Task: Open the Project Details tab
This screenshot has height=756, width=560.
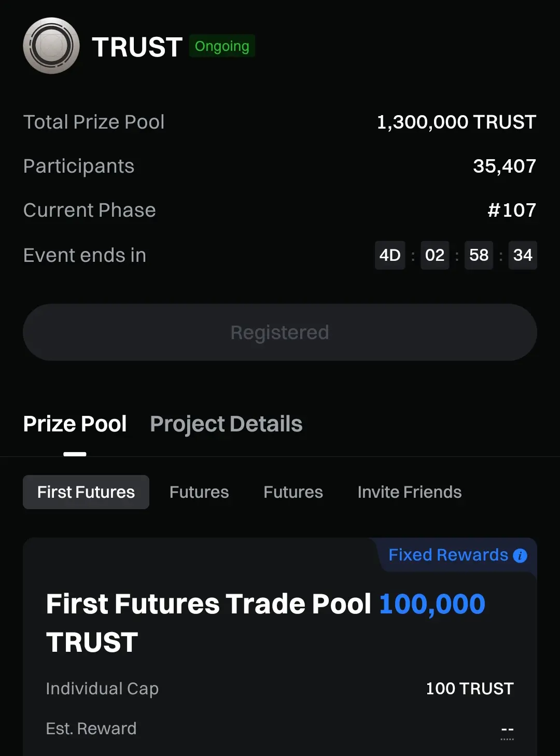Action: tap(226, 424)
